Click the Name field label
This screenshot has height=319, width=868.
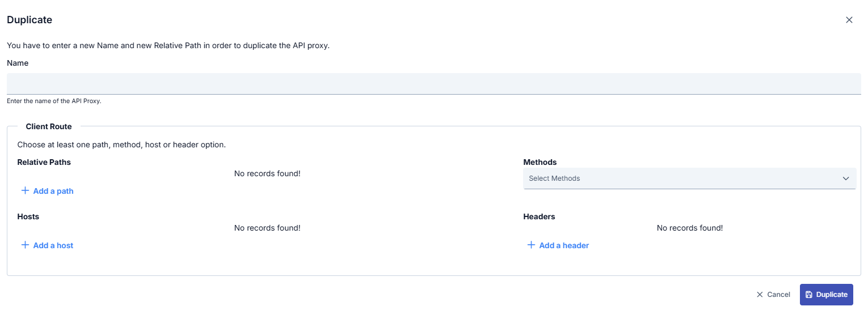[x=18, y=63]
